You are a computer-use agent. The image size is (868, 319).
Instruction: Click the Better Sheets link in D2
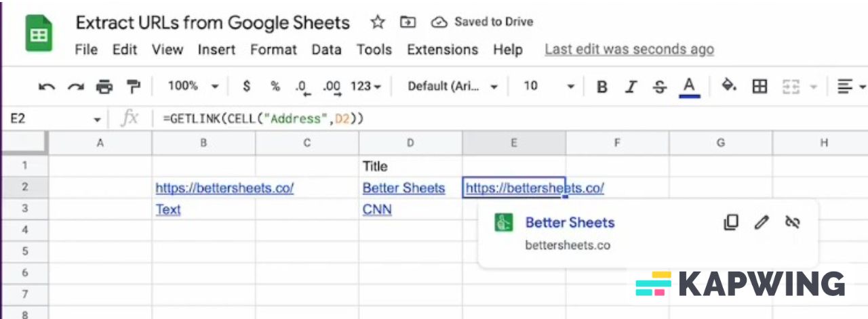[x=404, y=188]
